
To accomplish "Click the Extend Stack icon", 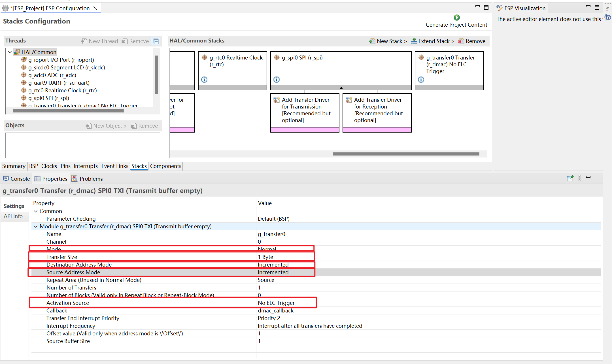I will 414,41.
